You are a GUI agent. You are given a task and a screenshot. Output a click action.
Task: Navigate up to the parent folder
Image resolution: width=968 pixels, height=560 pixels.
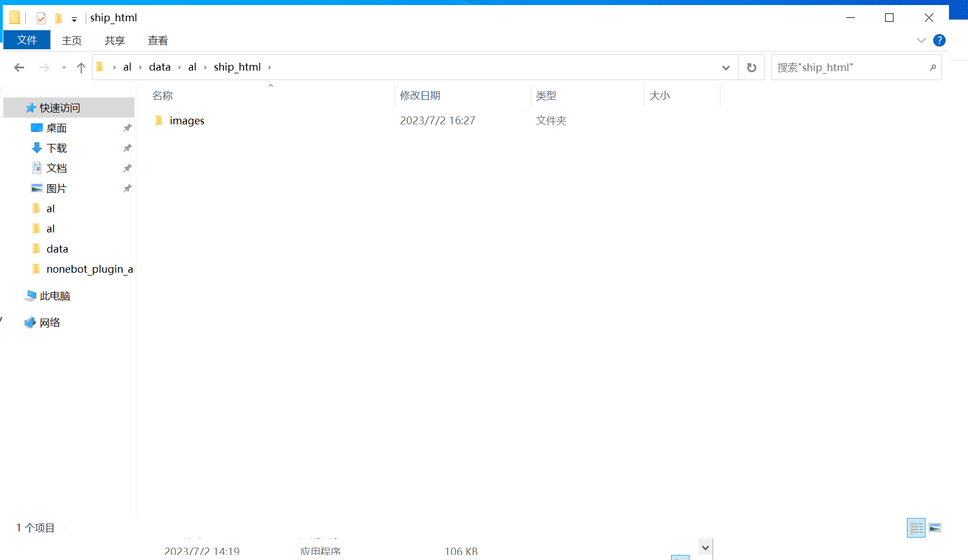point(81,67)
